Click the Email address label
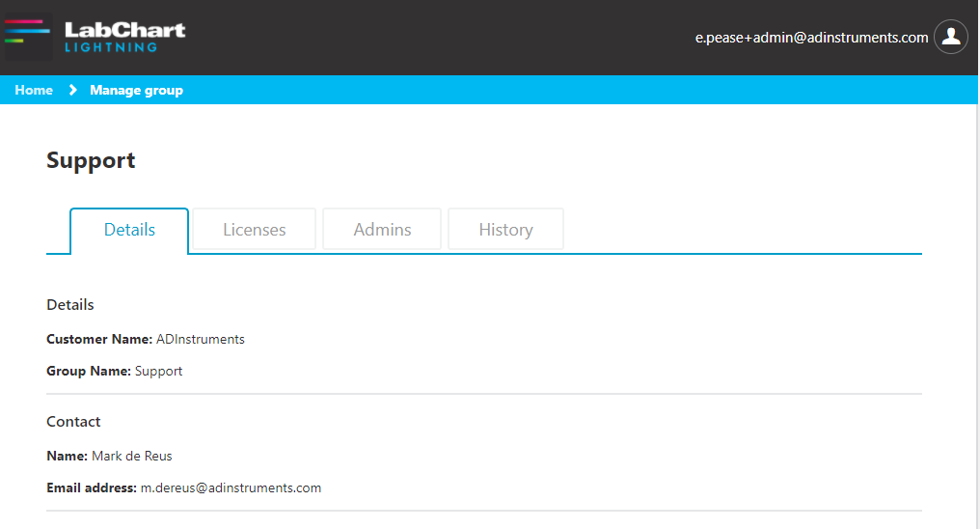 point(92,487)
